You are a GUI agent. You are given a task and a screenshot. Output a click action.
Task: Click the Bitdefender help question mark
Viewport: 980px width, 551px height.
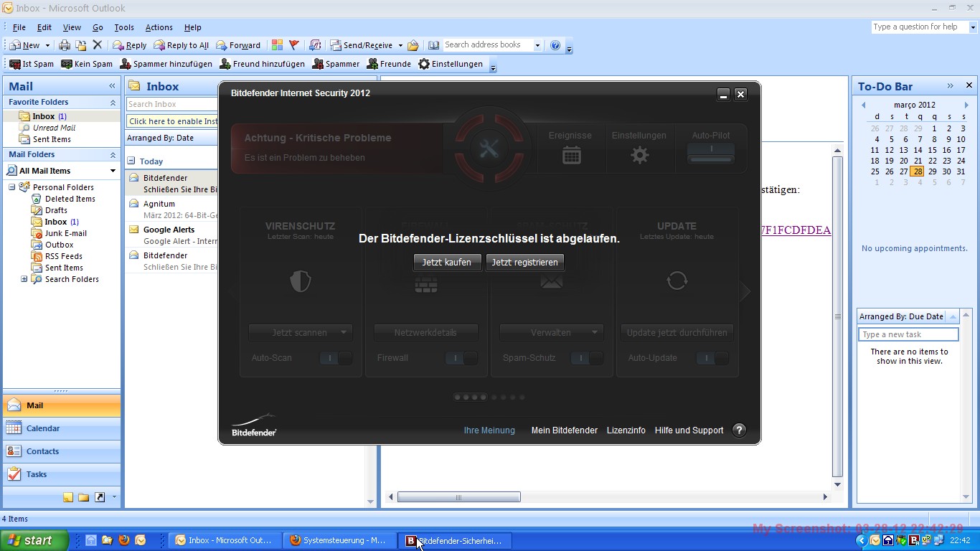coord(739,430)
